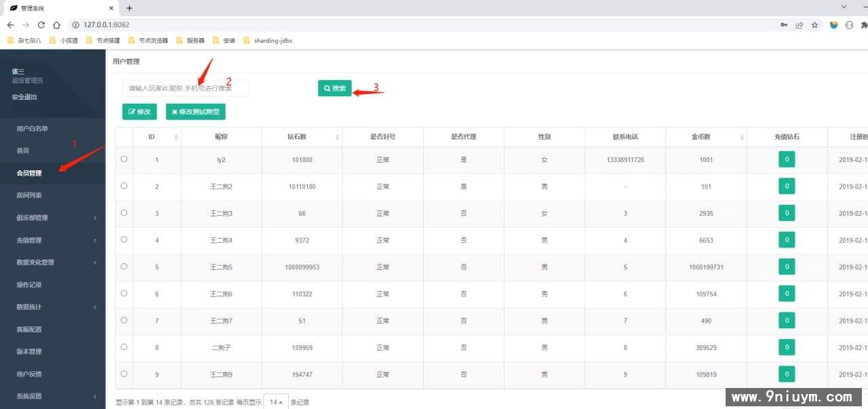Screen dimensions: 868x409
Task: Select the radio button for 二狗子
Action: pos(123,347)
